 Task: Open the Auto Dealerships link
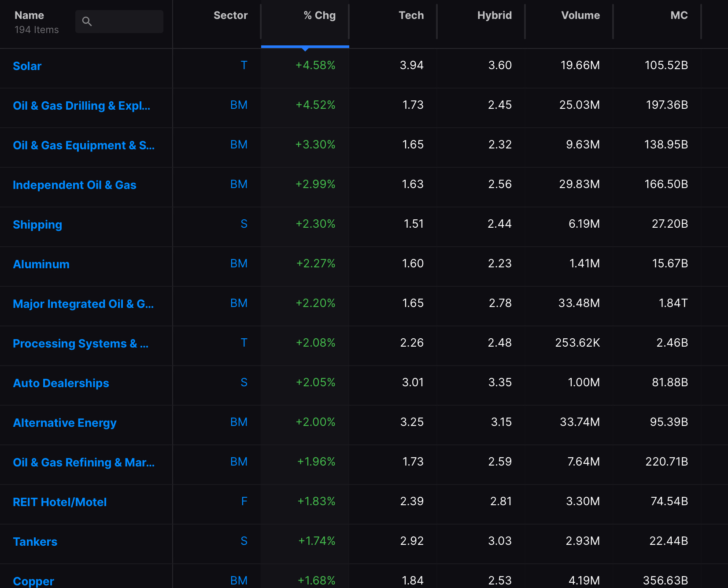coord(61,383)
